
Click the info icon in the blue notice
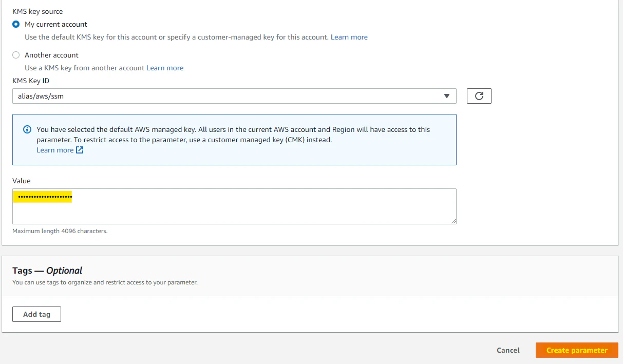[28, 130]
